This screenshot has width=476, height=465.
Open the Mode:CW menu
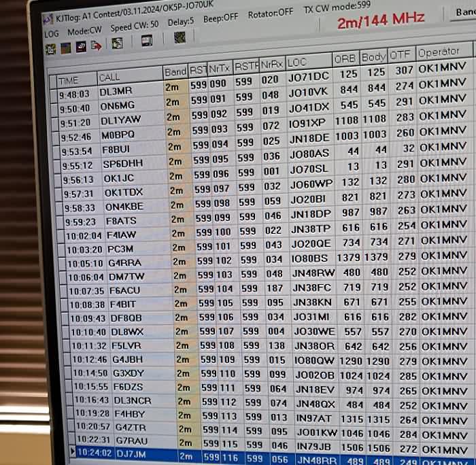pyautogui.click(x=84, y=31)
